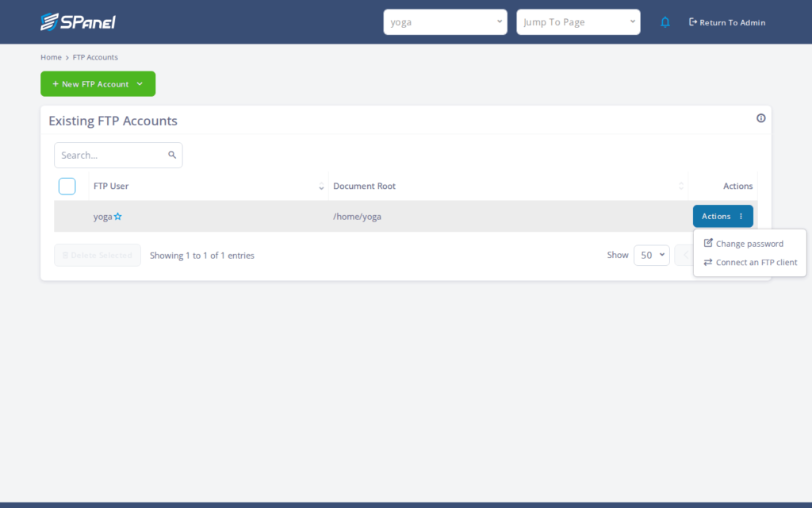This screenshot has width=812, height=508.
Task: Choose Change password from the menu
Action: (x=749, y=244)
